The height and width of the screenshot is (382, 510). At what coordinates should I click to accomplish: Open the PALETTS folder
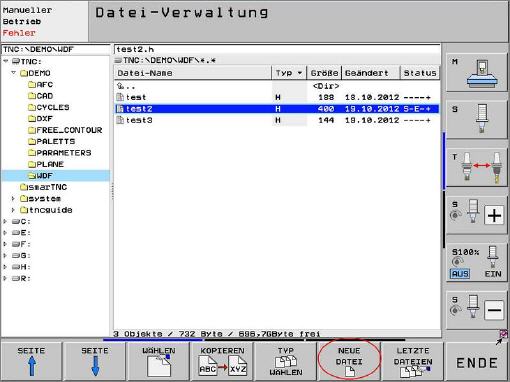52,141
